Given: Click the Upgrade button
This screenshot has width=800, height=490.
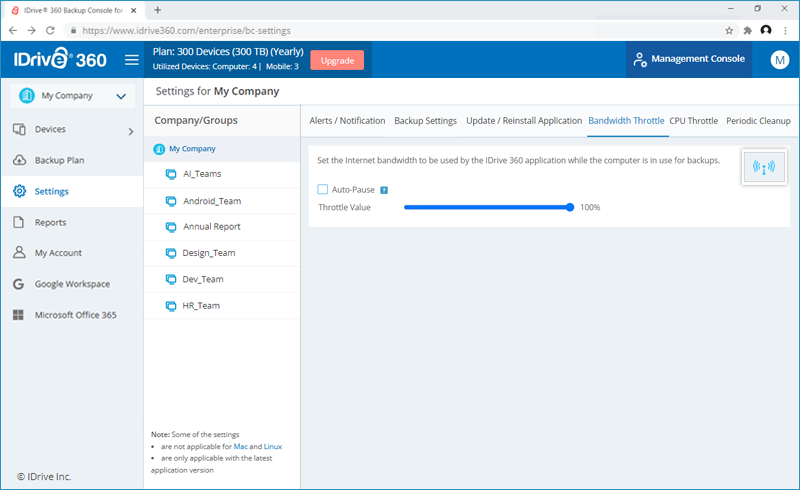Looking at the screenshot, I should click(x=337, y=60).
